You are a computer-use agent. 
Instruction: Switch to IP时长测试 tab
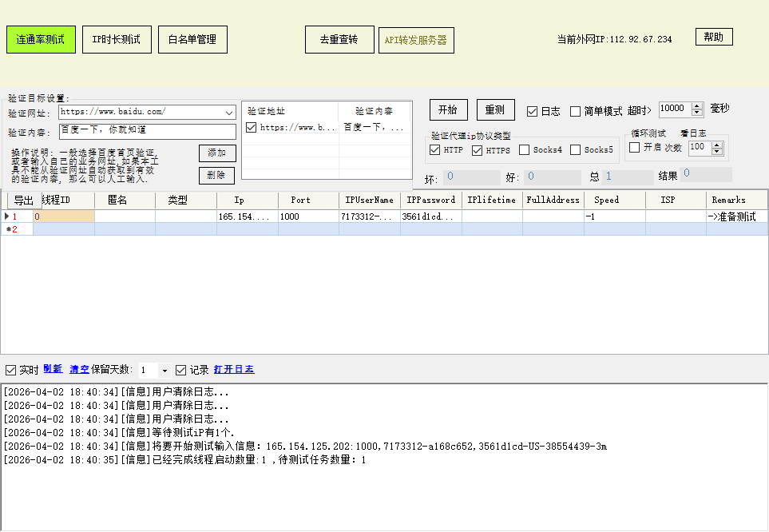point(117,39)
